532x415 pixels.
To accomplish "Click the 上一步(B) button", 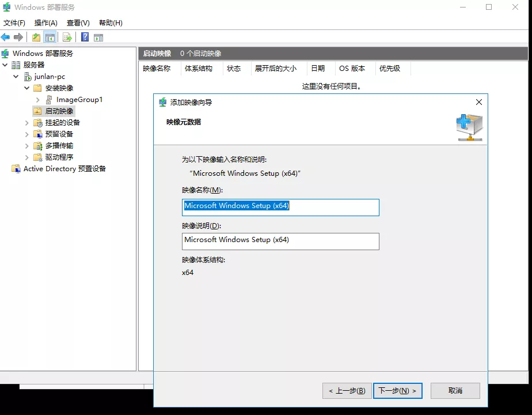I will coord(347,391).
